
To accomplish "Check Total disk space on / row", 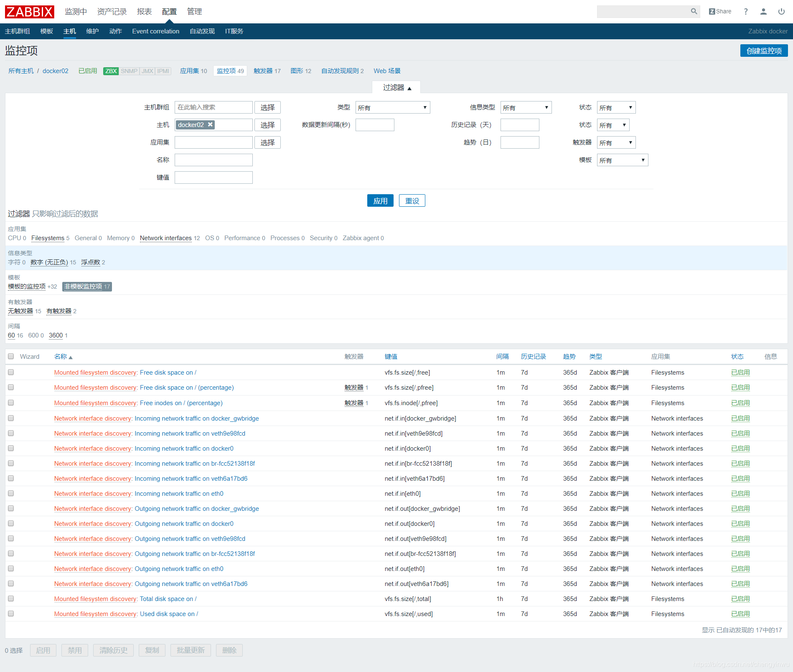I will [11, 598].
